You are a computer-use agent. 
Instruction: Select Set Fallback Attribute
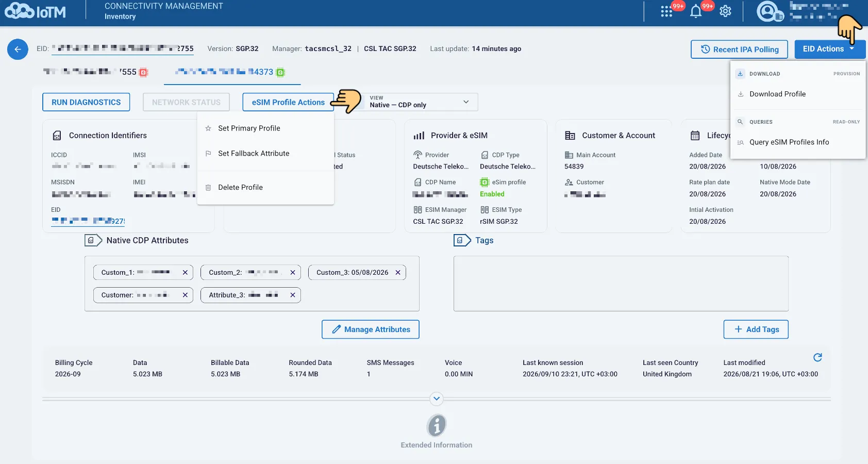(x=265, y=154)
